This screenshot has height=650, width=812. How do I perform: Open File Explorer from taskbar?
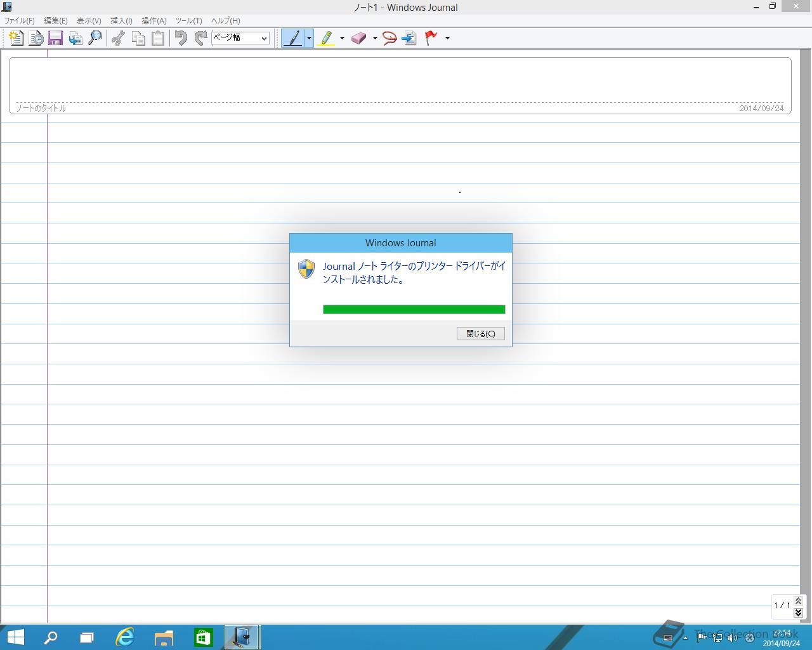(164, 637)
